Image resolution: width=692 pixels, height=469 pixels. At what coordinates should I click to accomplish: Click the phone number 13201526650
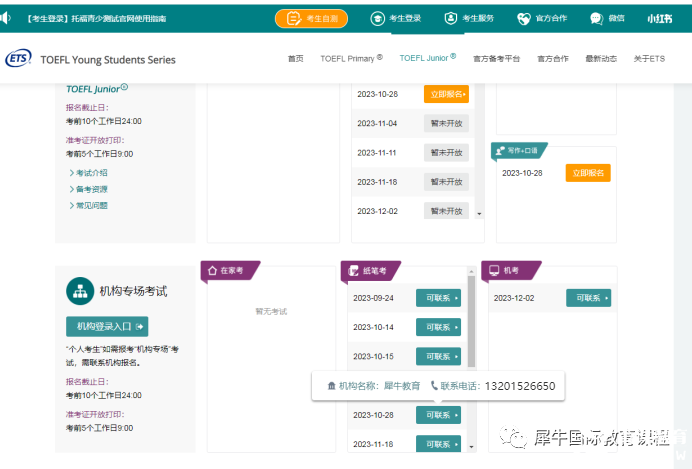click(520, 386)
